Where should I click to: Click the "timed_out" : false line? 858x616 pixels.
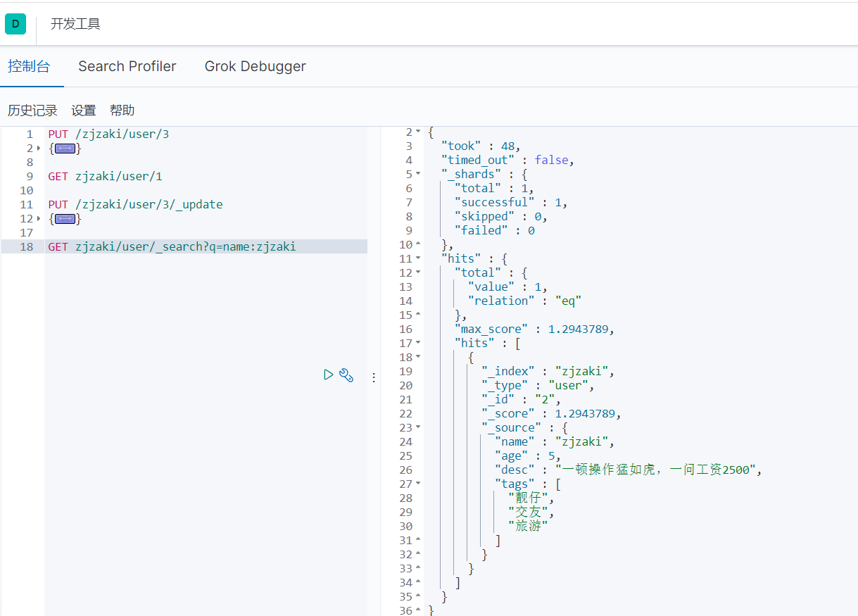coord(508,160)
